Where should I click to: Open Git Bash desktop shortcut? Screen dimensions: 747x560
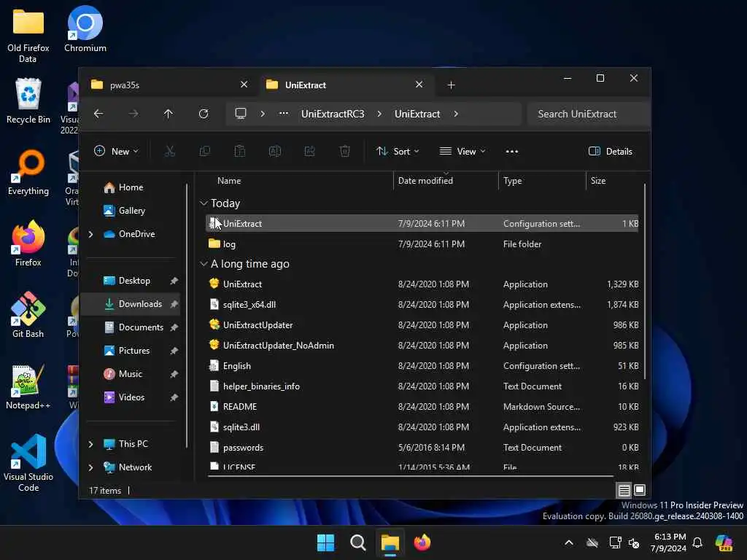[x=28, y=315]
